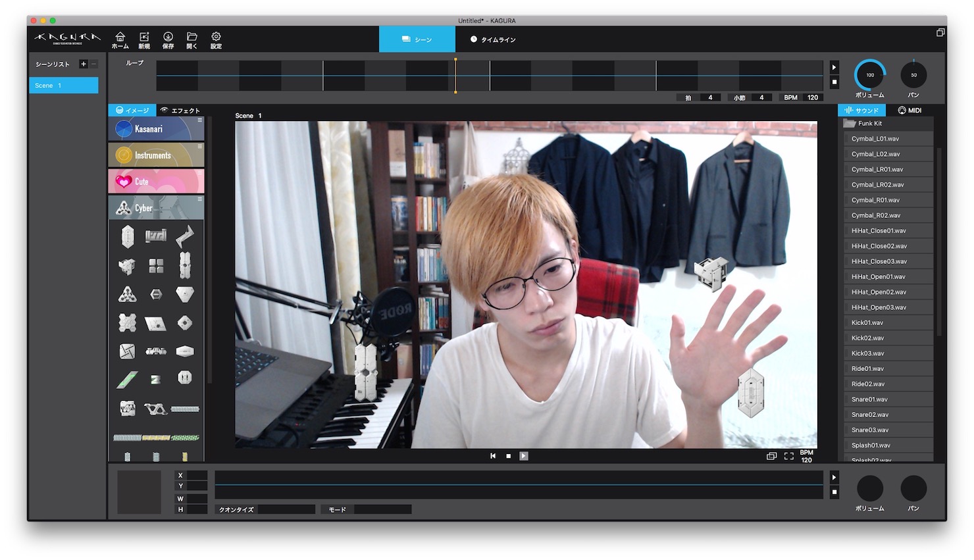Image resolution: width=974 pixels, height=560 pixels.
Task: Pick the four-hexagon cross Cyber icon
Action: point(127,322)
